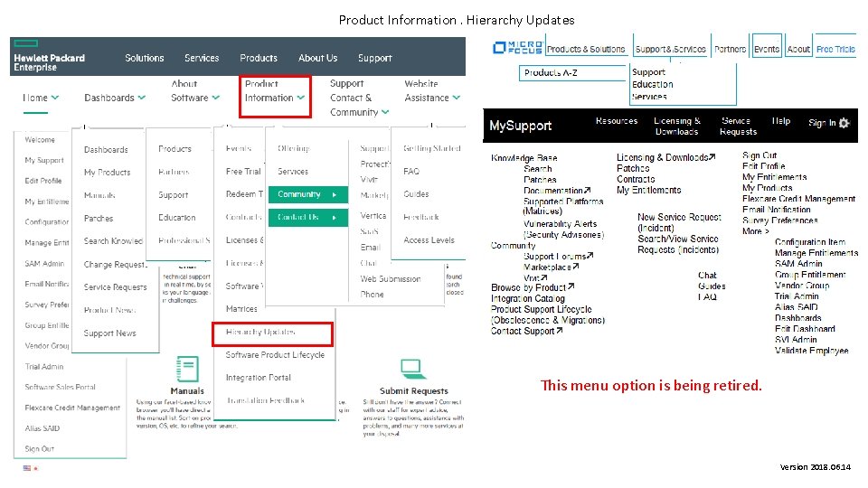Click Contact Support link

tap(526, 331)
